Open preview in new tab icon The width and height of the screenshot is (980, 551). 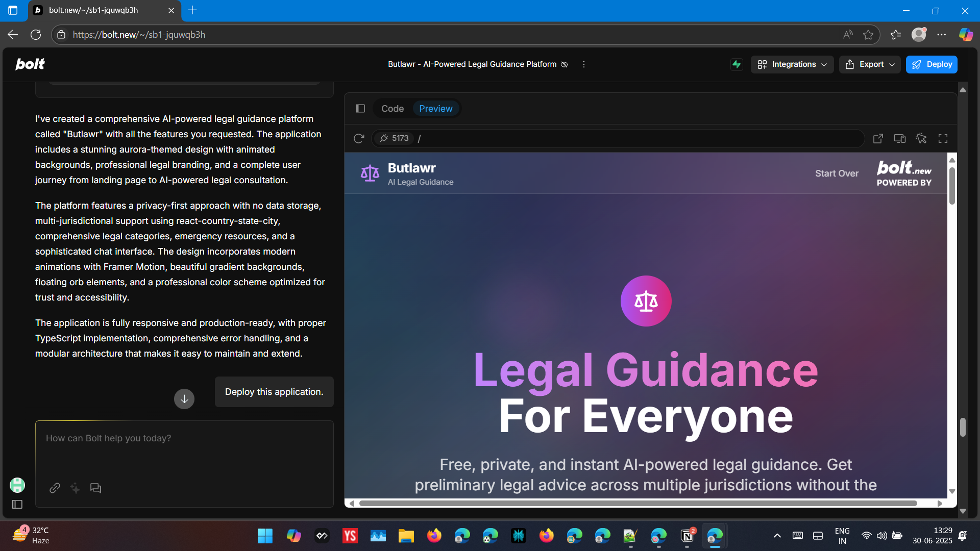click(x=878, y=138)
